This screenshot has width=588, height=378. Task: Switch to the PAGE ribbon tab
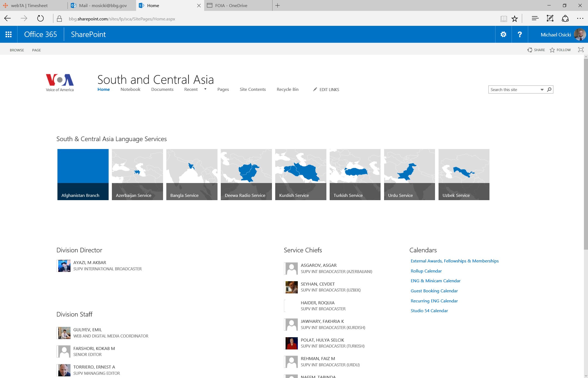tap(36, 50)
